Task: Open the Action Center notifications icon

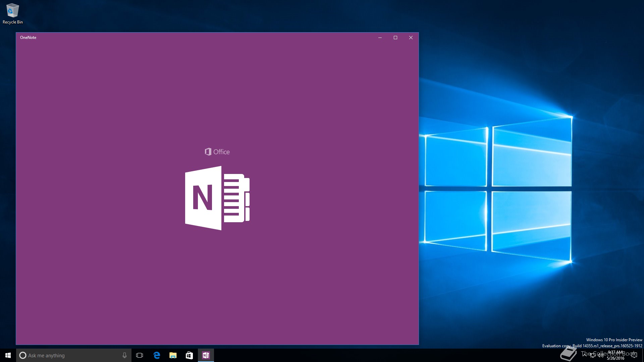Action: 634,355
